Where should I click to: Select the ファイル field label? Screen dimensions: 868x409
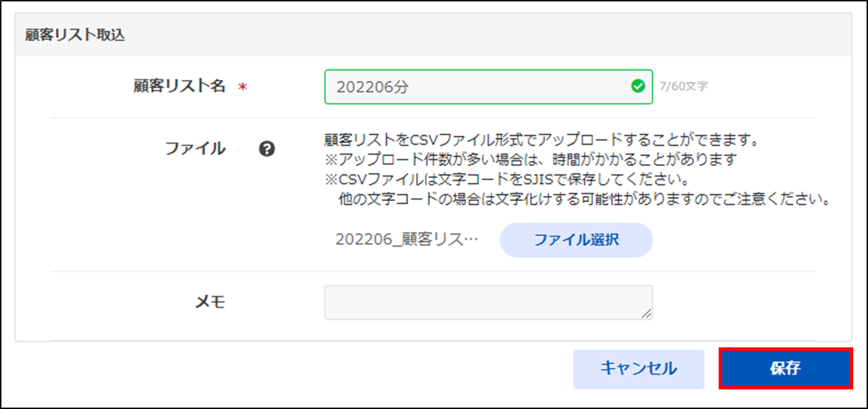pyautogui.click(x=195, y=148)
